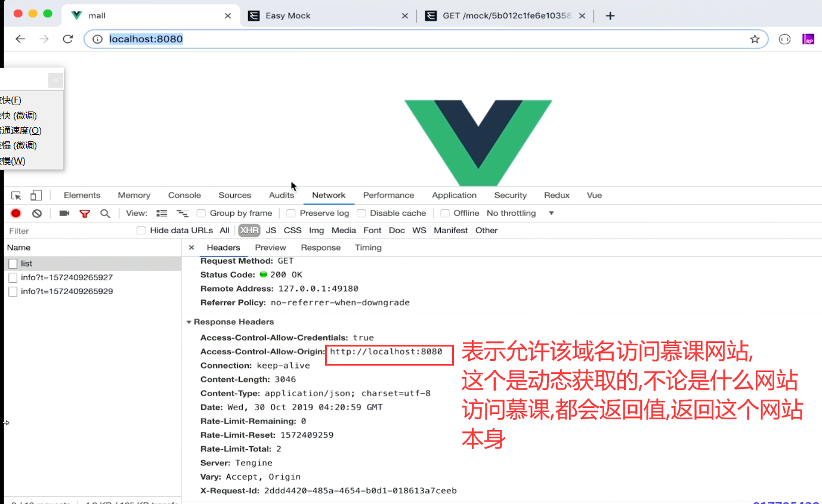The width and height of the screenshot is (822, 504).
Task: Filter requests by JS
Action: (x=271, y=231)
